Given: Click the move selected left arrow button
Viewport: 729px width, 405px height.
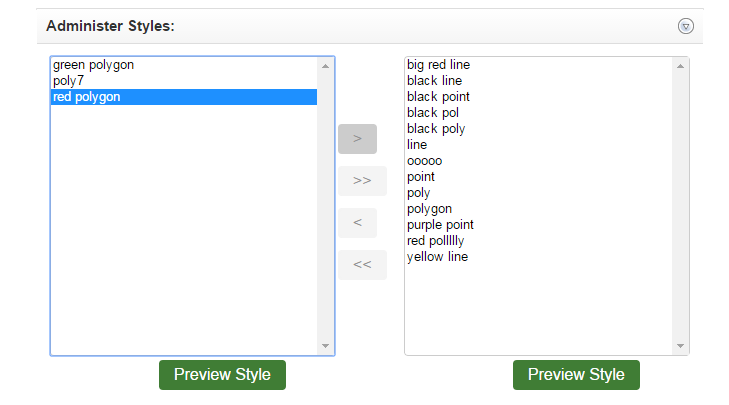Looking at the screenshot, I should pyautogui.click(x=357, y=223).
